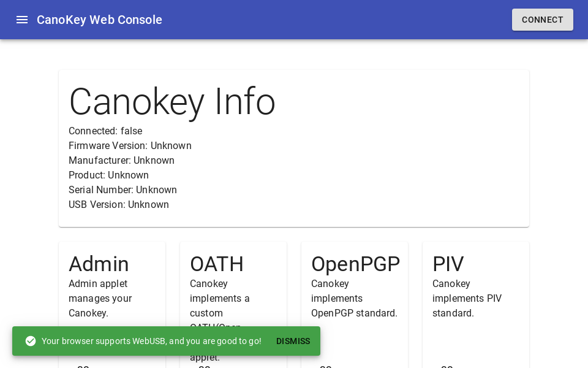The width and height of the screenshot is (588, 368).
Task: Click the 'Product: Unknown' line
Action: point(109,175)
